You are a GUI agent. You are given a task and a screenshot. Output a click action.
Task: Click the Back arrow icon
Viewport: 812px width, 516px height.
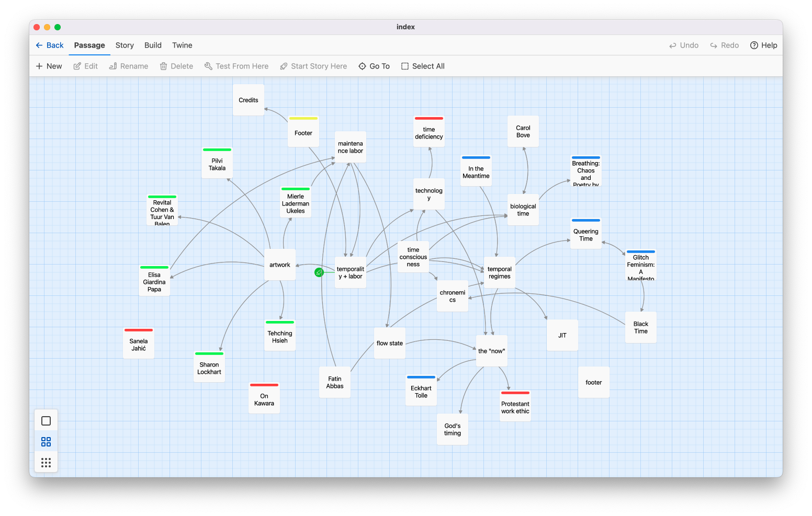(x=39, y=45)
